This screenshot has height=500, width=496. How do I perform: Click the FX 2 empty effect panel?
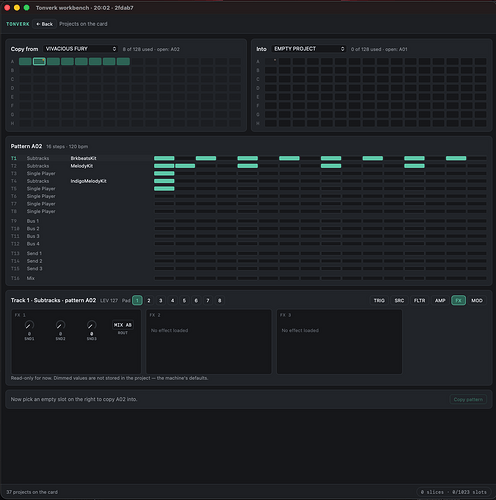[209, 342]
